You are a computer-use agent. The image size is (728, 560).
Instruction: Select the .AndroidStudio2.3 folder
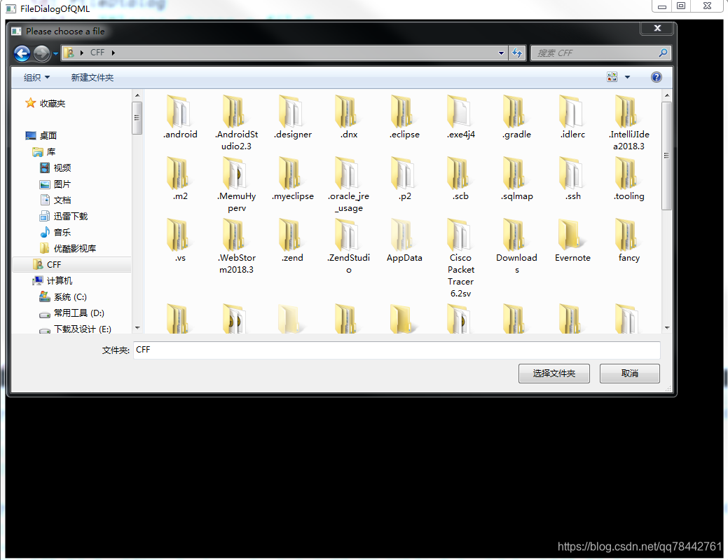(236, 123)
